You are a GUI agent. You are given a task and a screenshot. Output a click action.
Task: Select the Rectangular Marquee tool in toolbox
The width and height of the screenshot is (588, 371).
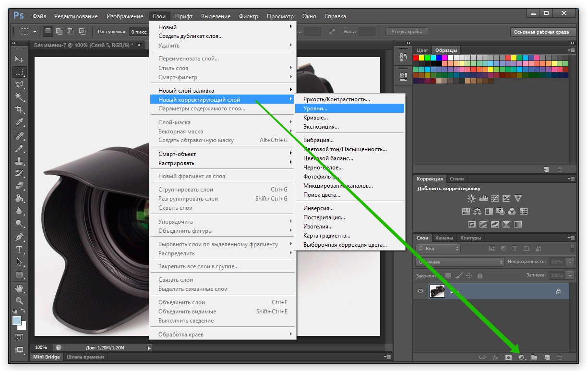(19, 72)
